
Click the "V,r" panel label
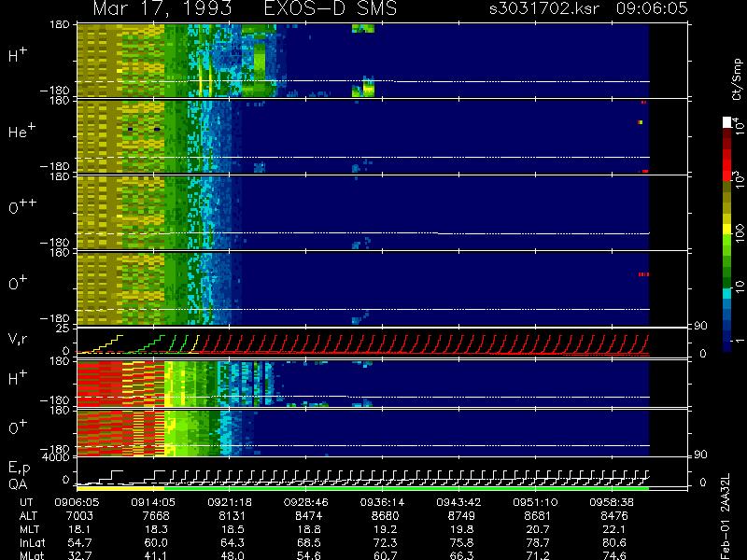coord(18,339)
